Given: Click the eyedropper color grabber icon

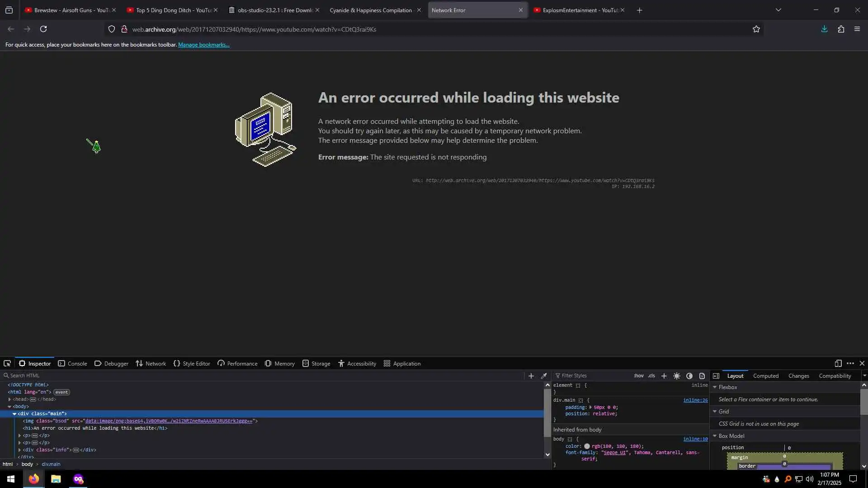Looking at the screenshot, I should click(x=544, y=376).
